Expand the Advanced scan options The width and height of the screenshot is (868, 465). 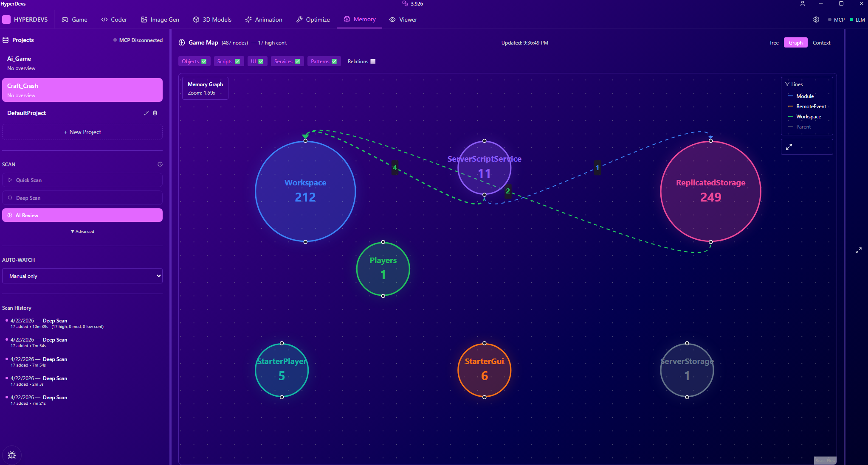[82, 232]
